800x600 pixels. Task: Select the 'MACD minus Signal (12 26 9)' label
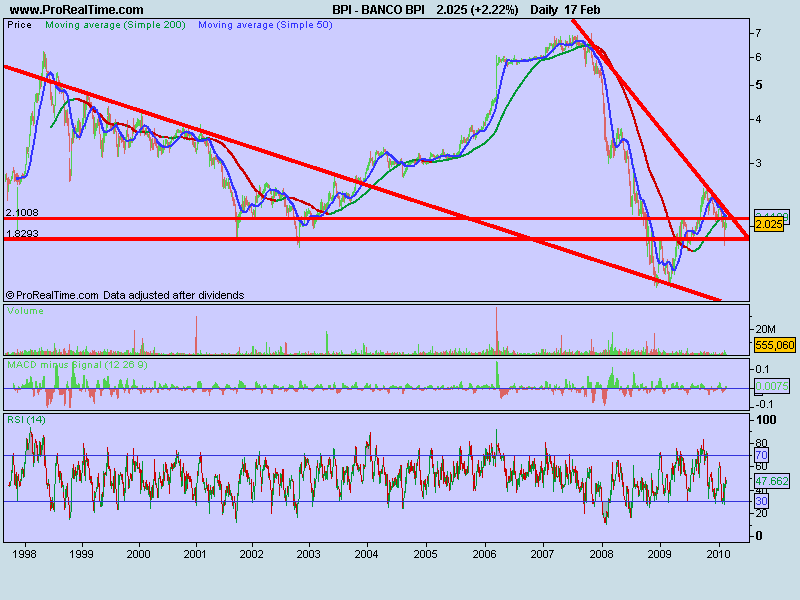pyautogui.click(x=77, y=365)
